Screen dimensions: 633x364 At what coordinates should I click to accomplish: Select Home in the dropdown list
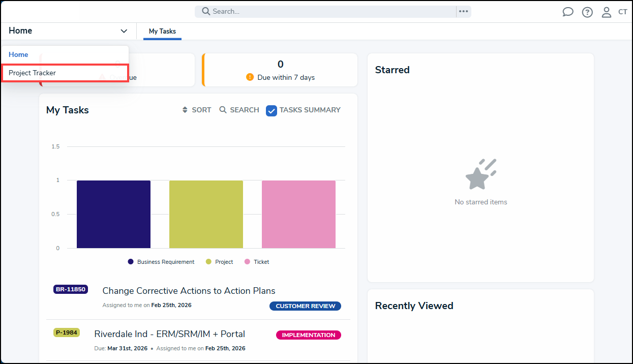tap(18, 54)
